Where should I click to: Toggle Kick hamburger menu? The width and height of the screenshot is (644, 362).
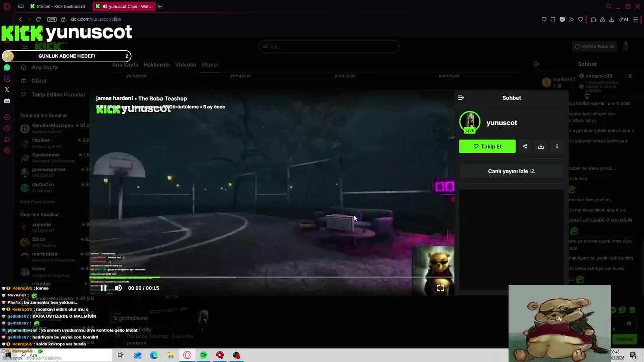point(24,47)
